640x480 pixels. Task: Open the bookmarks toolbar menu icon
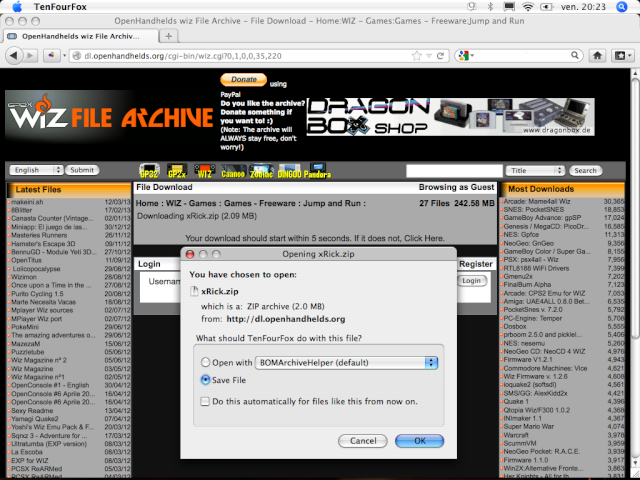pos(622,56)
